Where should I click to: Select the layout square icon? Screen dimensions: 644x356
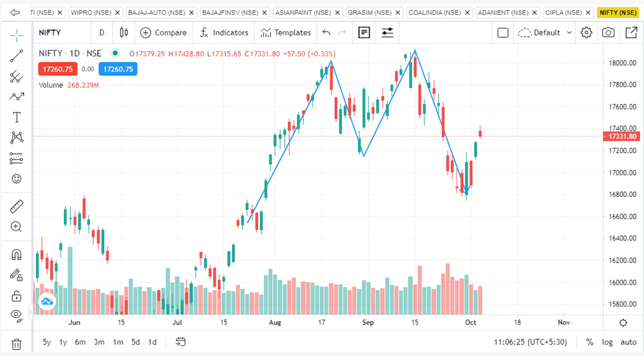[503, 32]
